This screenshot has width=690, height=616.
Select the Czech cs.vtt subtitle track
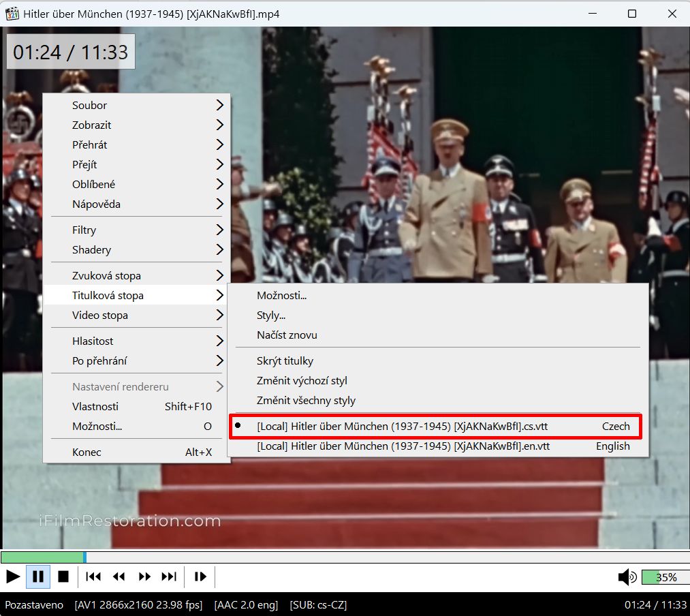(436, 427)
